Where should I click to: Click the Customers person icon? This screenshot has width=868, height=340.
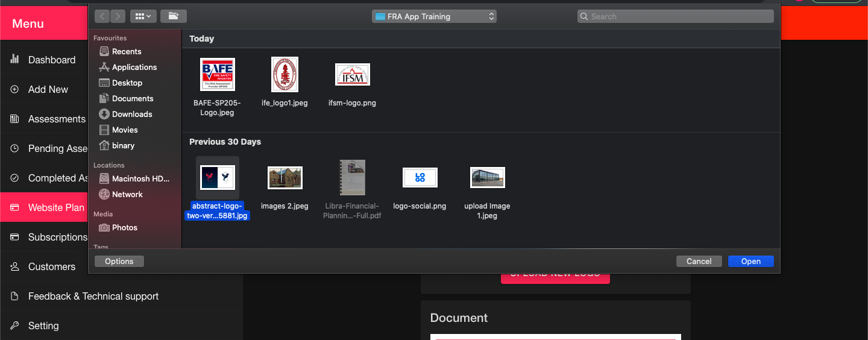coord(14,266)
